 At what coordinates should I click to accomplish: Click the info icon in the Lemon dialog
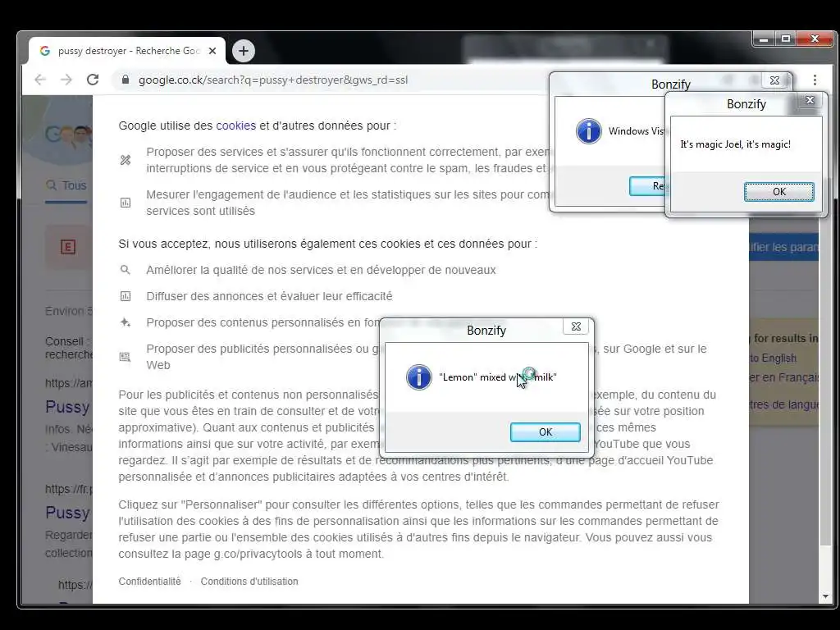click(419, 377)
